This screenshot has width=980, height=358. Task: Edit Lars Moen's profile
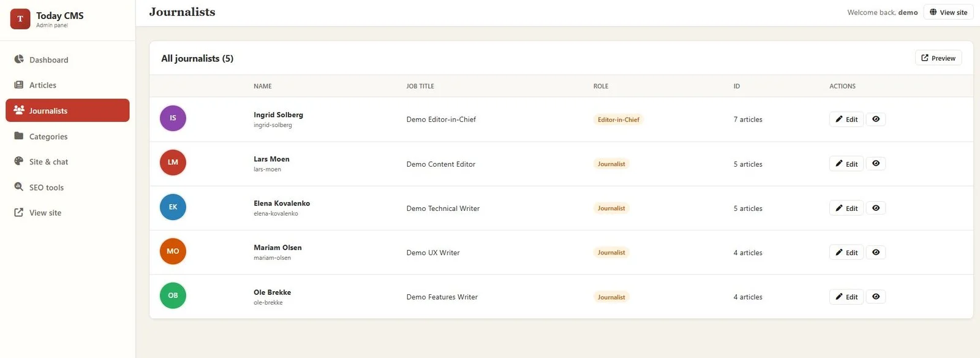pos(846,164)
